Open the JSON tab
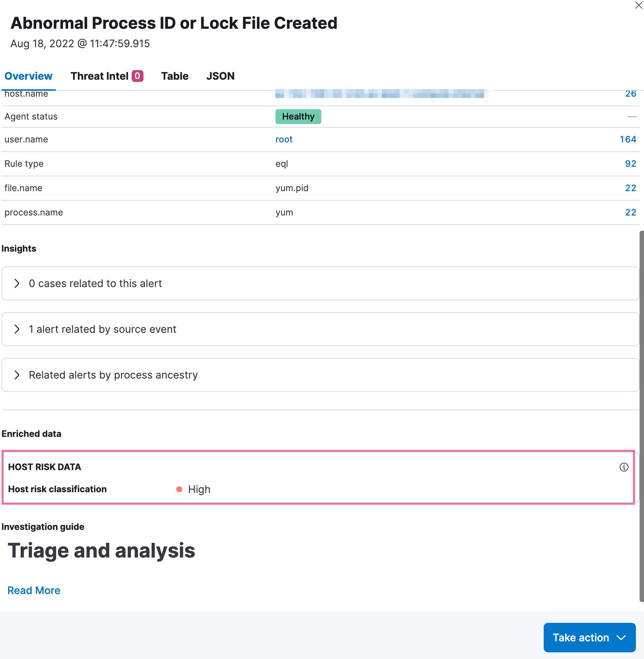Screen dimensions: 644x659 pos(220,76)
